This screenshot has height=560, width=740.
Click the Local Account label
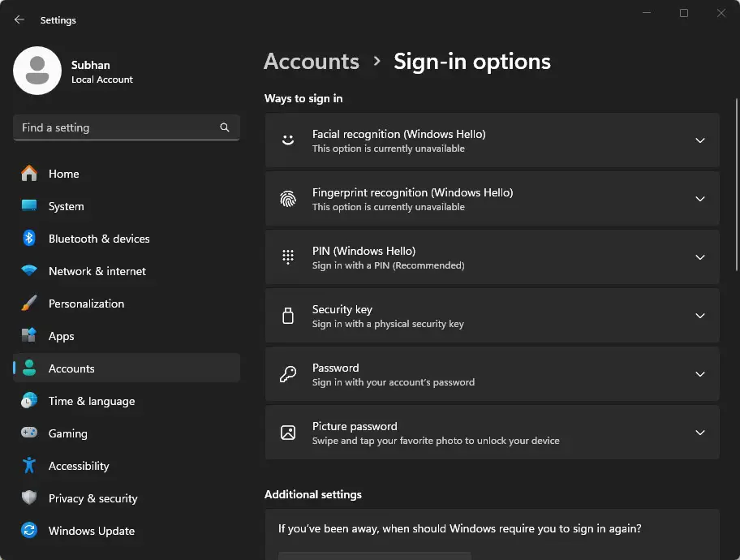(x=102, y=80)
